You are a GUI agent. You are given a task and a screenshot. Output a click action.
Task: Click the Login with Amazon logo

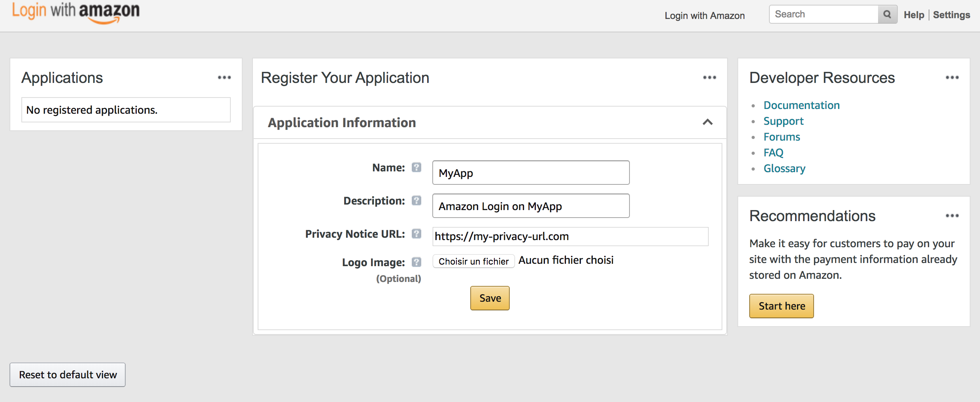click(x=76, y=13)
